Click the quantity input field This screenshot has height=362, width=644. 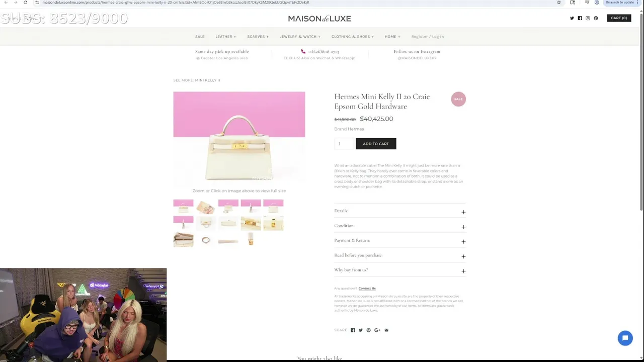344,144
